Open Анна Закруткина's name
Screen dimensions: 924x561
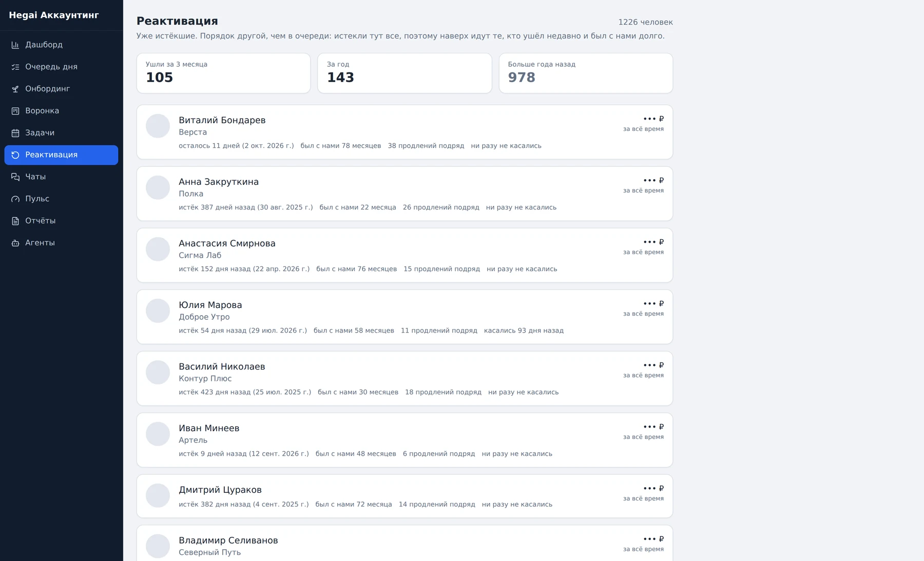pos(219,182)
